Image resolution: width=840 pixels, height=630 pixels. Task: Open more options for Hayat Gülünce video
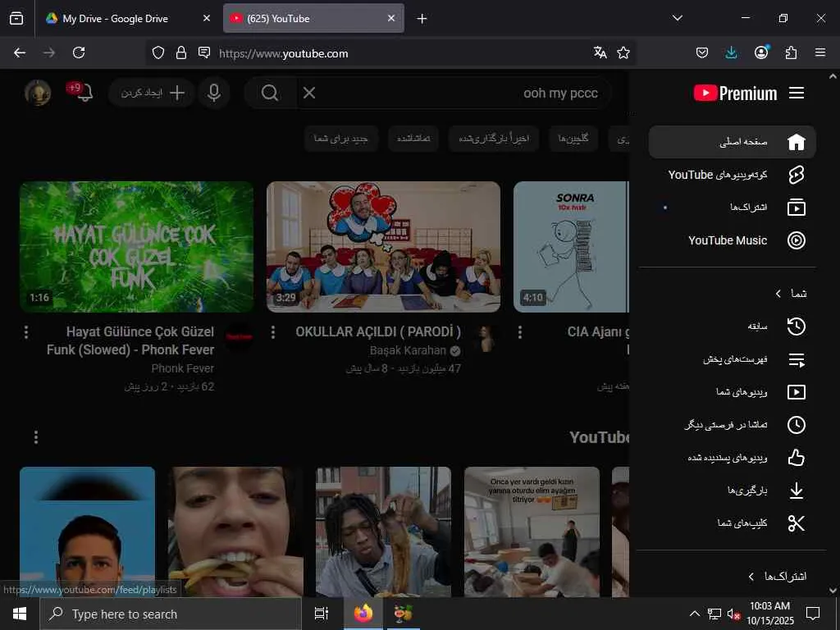[x=26, y=332]
